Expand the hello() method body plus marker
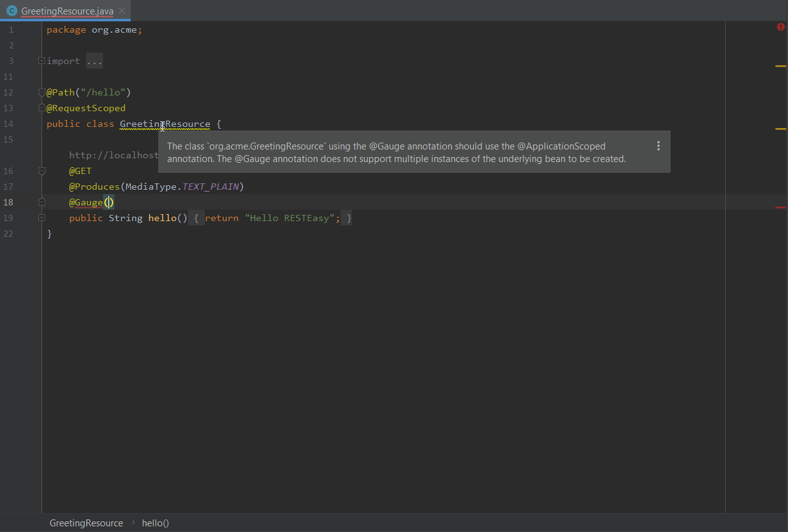Viewport: 788px width, 532px height. pyautogui.click(x=41, y=217)
